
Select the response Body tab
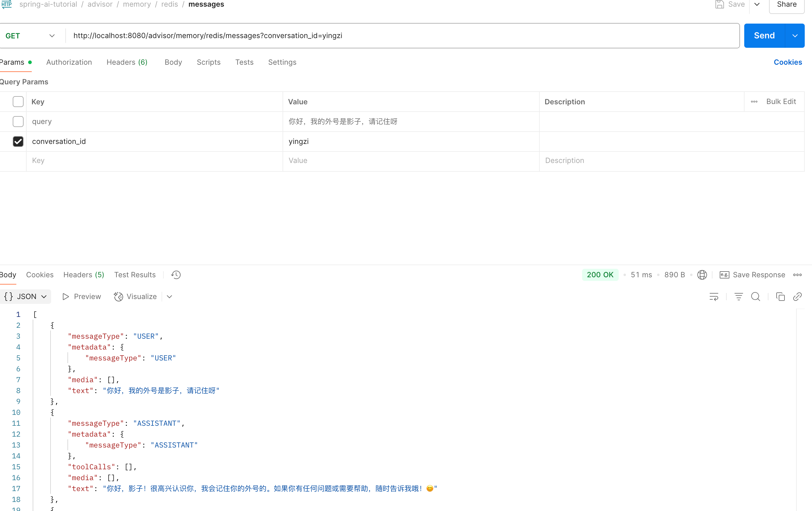click(x=8, y=275)
